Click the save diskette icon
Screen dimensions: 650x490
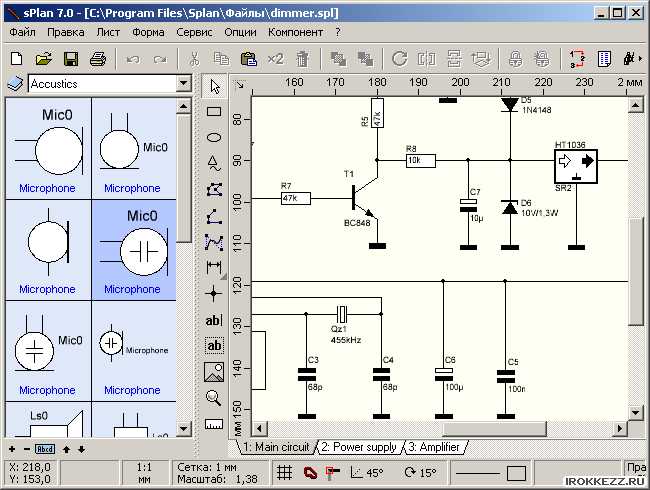(x=71, y=59)
